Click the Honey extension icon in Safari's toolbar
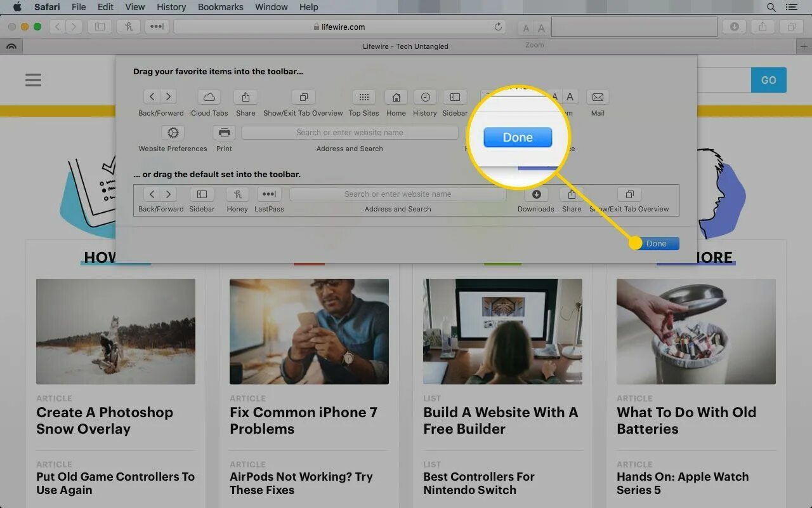812x508 pixels. (129, 27)
